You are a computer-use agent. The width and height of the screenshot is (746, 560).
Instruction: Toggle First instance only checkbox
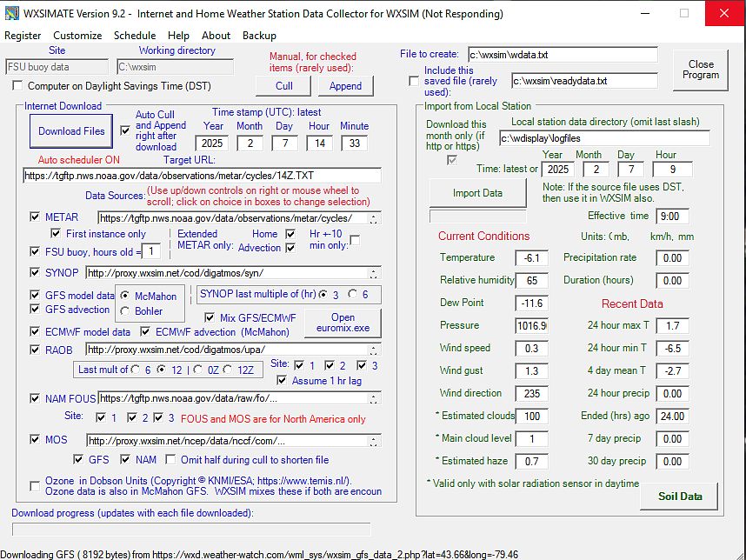click(x=56, y=234)
